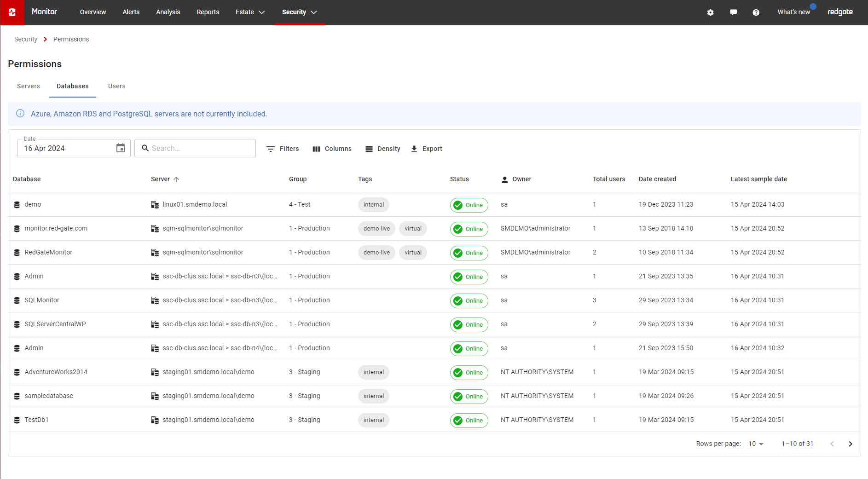The width and height of the screenshot is (868, 479).
Task: Open the Reports page
Action: click(x=208, y=12)
